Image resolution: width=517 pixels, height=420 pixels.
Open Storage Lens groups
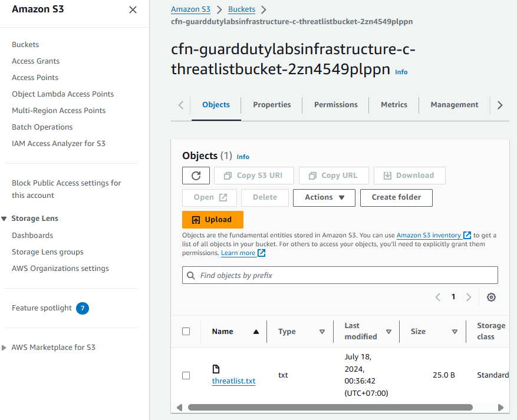click(48, 252)
